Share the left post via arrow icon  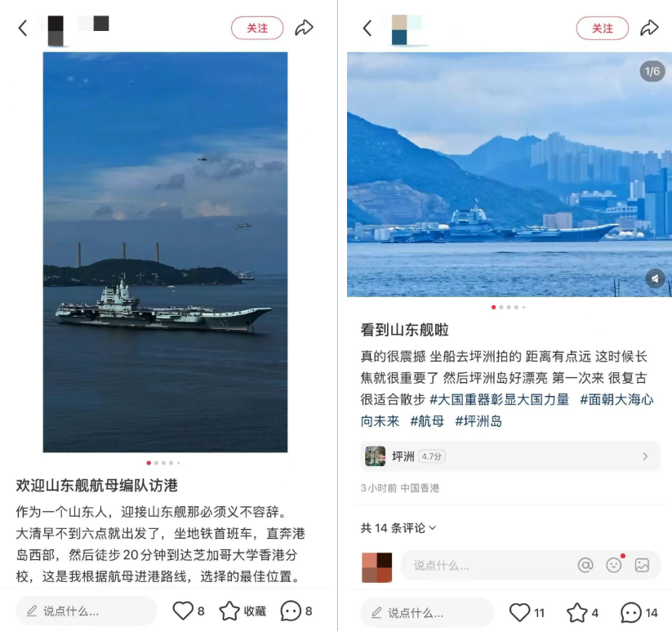(x=305, y=28)
